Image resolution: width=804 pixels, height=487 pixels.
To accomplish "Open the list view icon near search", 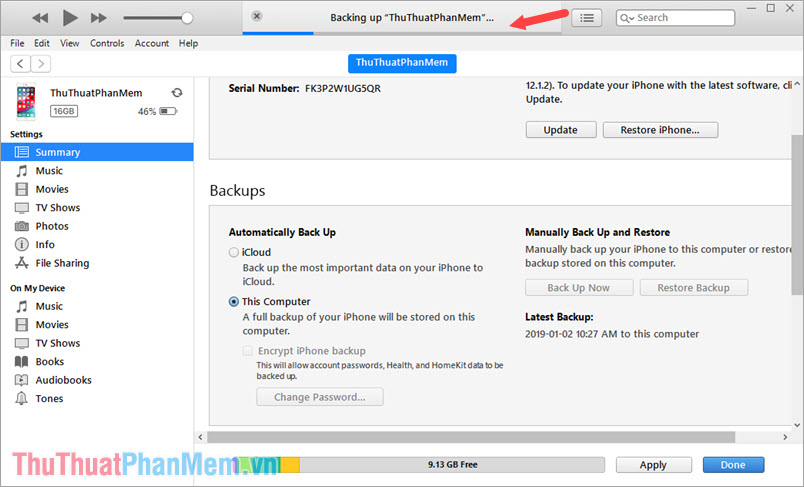I will pos(587,18).
